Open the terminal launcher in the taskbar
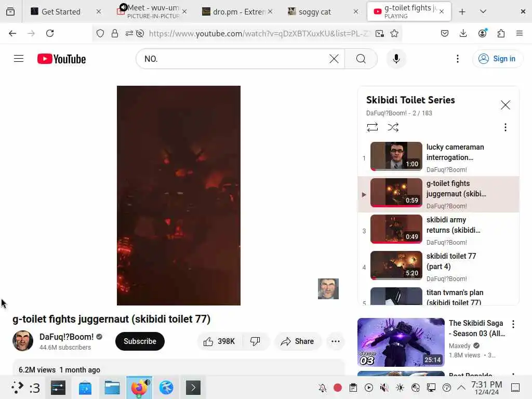 coord(193,388)
